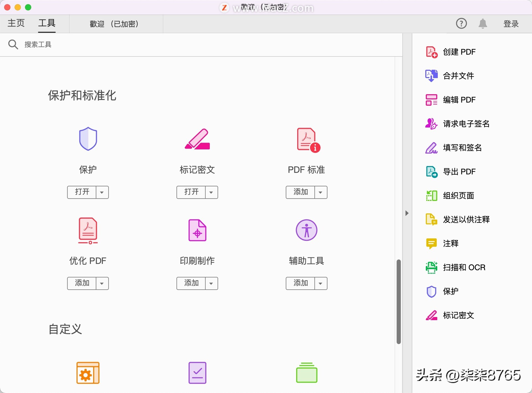
Task: Open 创建 PDF in the right sidebar
Action: (x=459, y=52)
